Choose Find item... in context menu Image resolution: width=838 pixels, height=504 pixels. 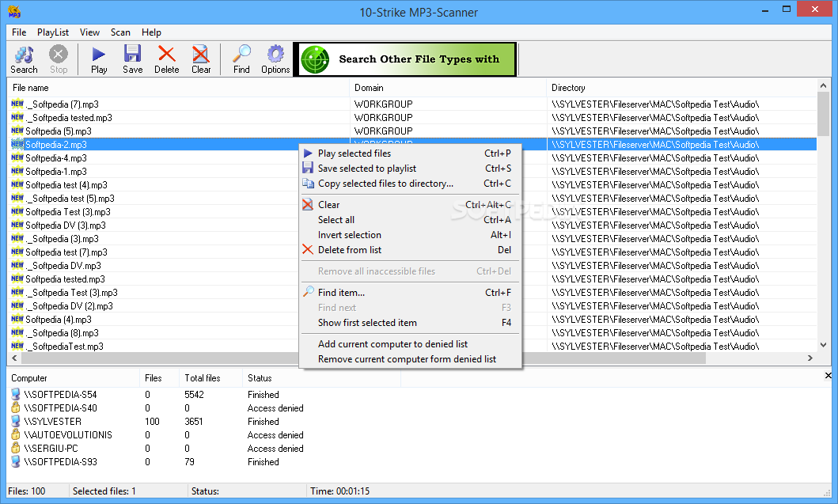[x=410, y=293]
